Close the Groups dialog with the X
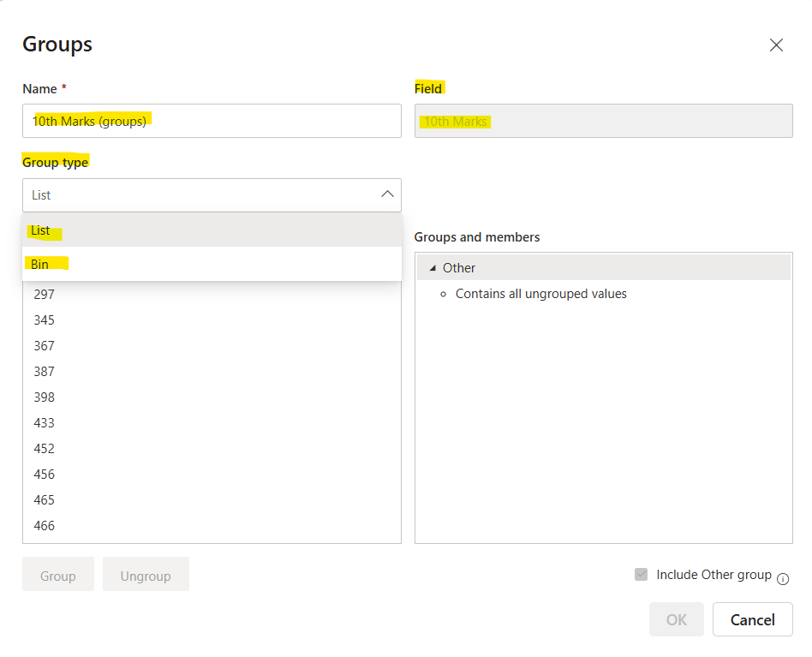 (776, 45)
